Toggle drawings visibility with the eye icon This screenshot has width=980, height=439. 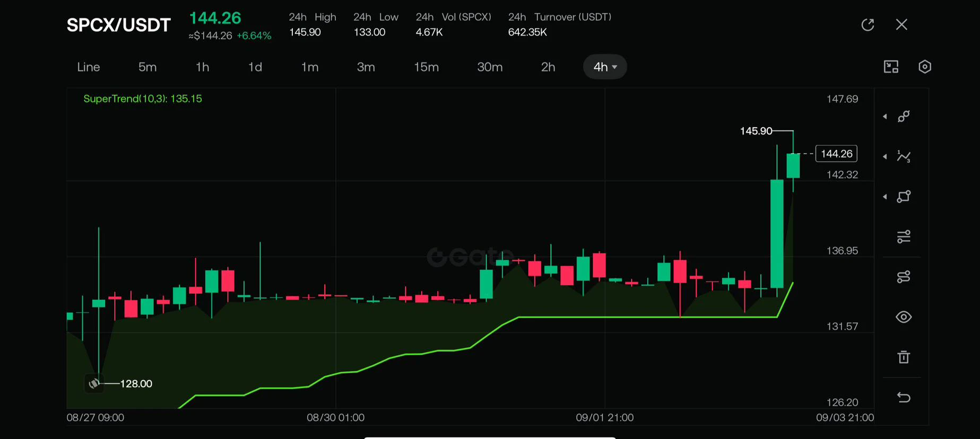point(904,317)
